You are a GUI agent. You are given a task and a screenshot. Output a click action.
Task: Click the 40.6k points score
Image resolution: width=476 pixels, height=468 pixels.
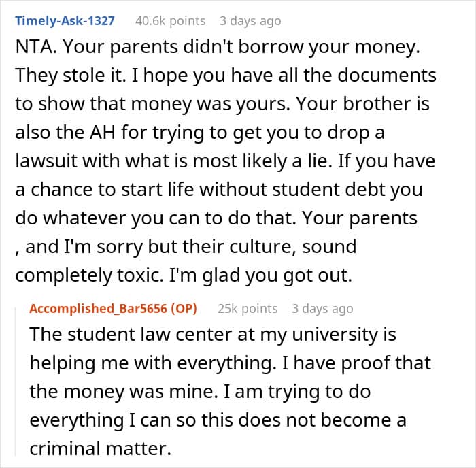[170, 21]
